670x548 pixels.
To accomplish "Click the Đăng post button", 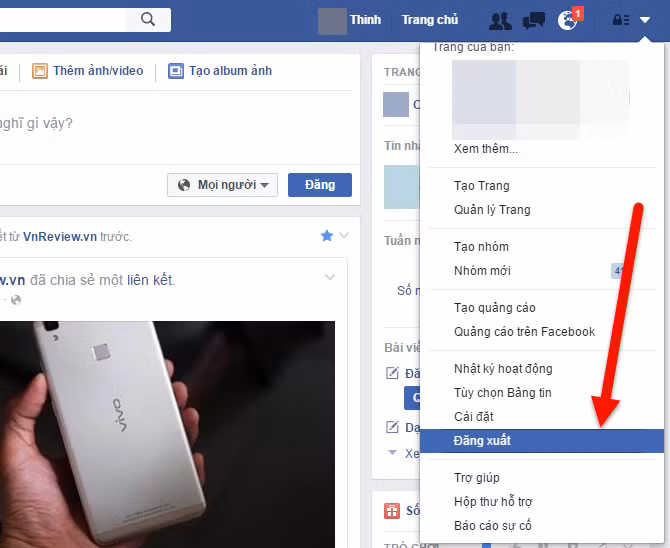I will [x=320, y=185].
